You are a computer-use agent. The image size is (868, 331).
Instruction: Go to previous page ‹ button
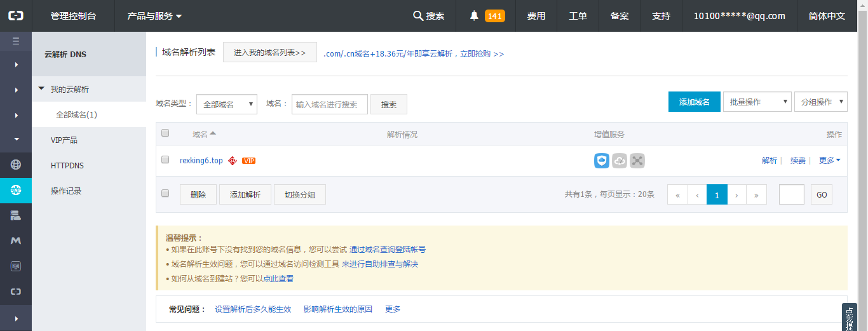697,195
